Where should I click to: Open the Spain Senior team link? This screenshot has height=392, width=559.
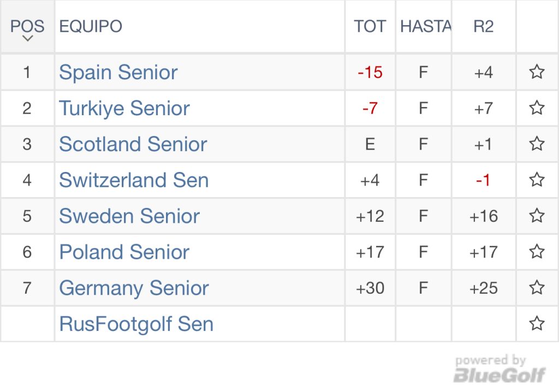(118, 72)
